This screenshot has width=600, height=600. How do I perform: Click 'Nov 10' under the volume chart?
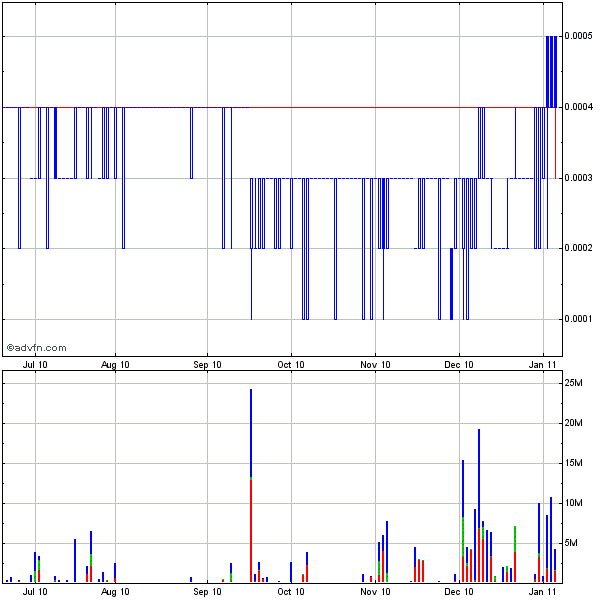pyautogui.click(x=375, y=592)
